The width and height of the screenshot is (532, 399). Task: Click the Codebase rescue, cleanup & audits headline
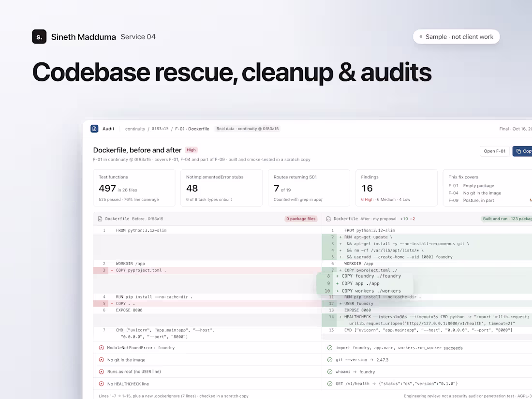pyautogui.click(x=232, y=72)
